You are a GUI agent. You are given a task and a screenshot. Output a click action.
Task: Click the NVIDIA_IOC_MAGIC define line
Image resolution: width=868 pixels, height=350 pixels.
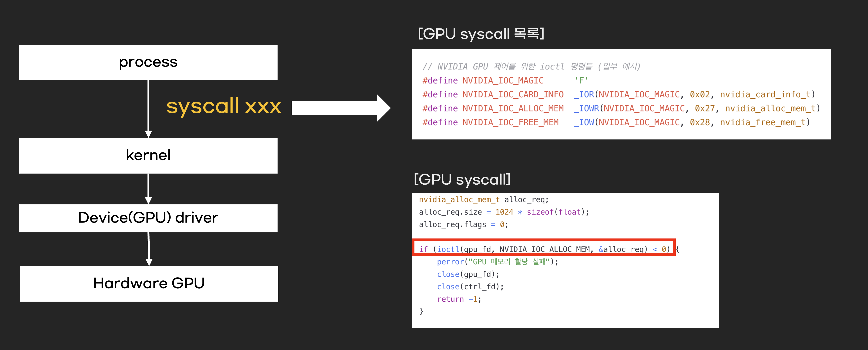click(505, 80)
